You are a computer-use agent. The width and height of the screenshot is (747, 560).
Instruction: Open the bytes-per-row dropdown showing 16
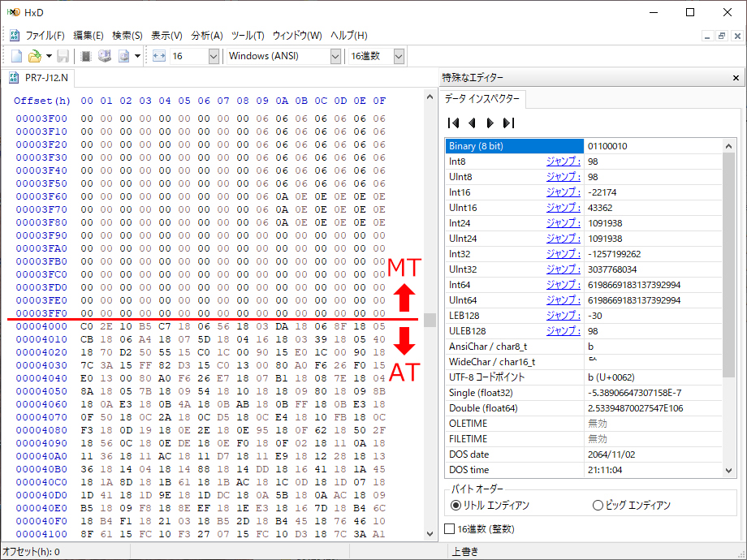(214, 56)
